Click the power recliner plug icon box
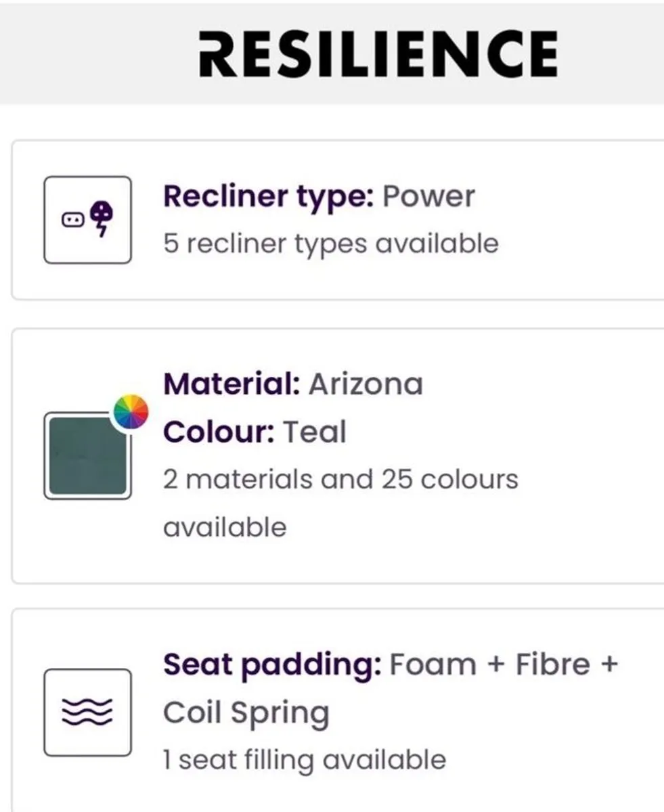664x812 pixels. tap(87, 220)
